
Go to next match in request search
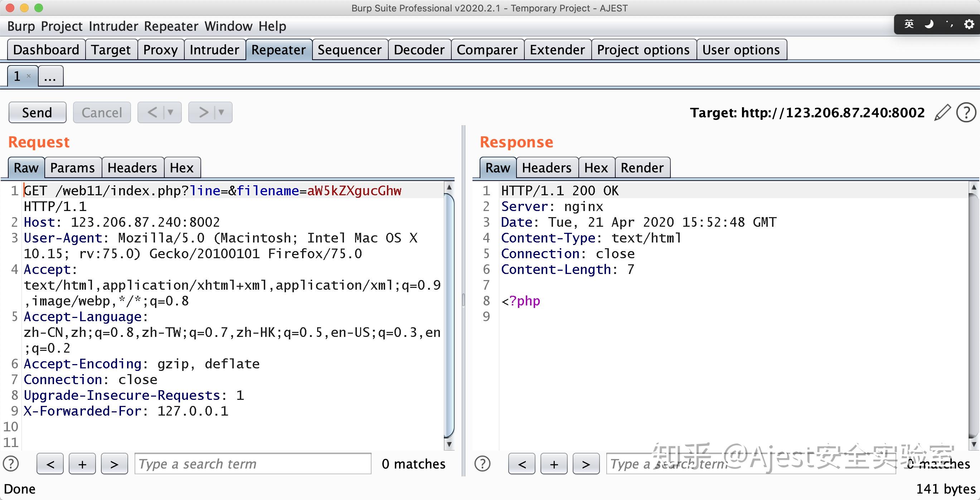pos(114,464)
